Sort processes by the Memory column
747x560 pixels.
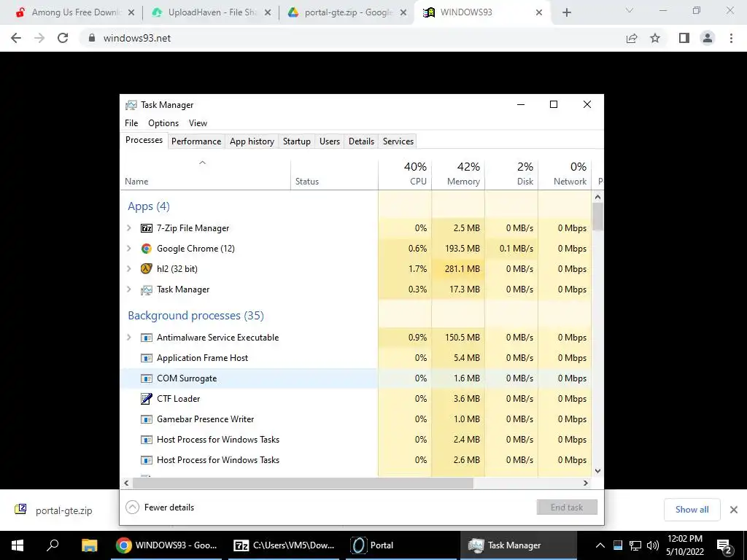pyautogui.click(x=458, y=174)
